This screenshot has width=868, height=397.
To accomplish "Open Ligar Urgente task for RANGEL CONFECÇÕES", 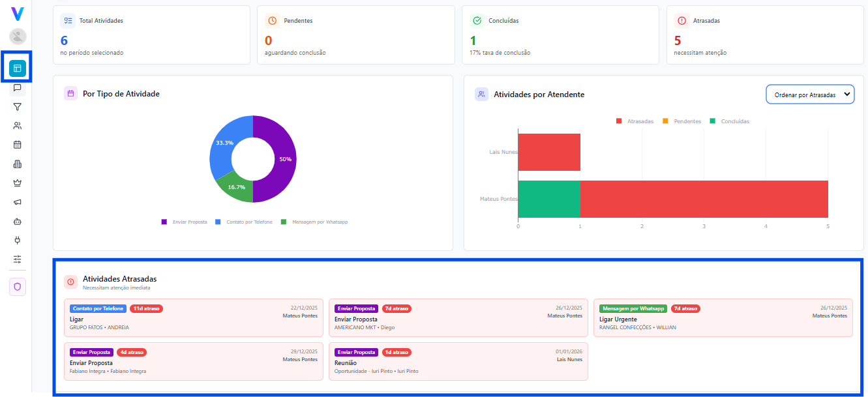I will [x=723, y=318].
